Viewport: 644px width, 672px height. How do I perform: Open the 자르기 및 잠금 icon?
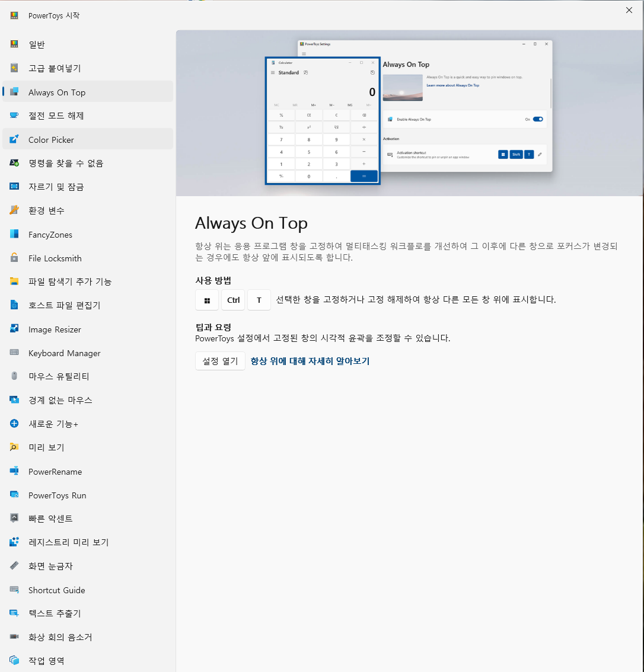pos(14,187)
